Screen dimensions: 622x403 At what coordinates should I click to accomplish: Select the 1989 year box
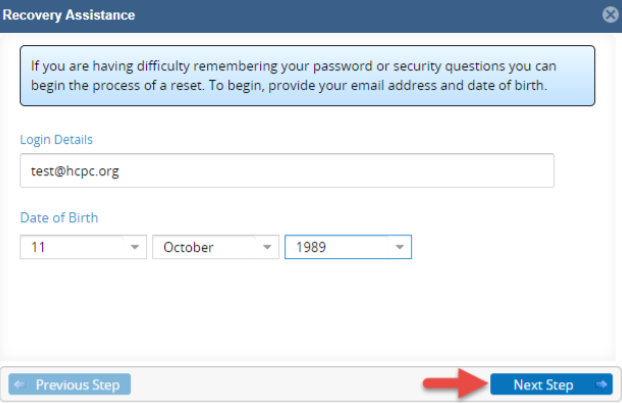(348, 247)
